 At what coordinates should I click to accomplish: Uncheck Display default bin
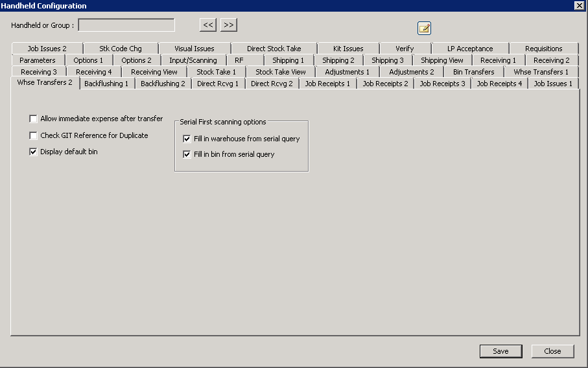(x=33, y=152)
